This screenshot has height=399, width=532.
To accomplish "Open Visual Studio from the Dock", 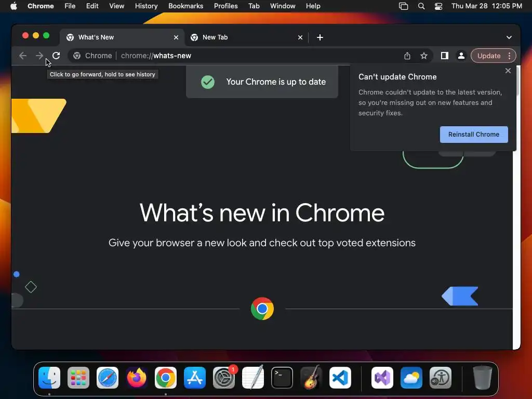I will point(382,377).
